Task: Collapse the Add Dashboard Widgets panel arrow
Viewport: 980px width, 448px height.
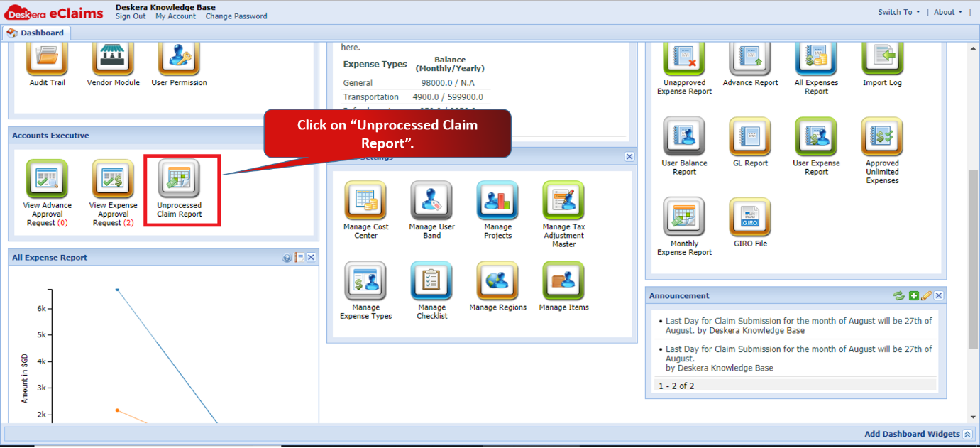Action: [x=967, y=434]
